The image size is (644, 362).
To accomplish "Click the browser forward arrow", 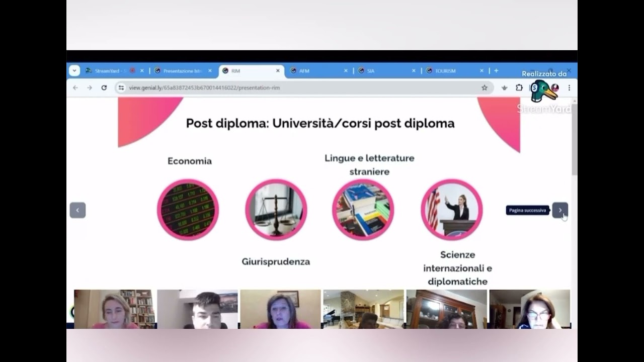I will (x=90, y=87).
